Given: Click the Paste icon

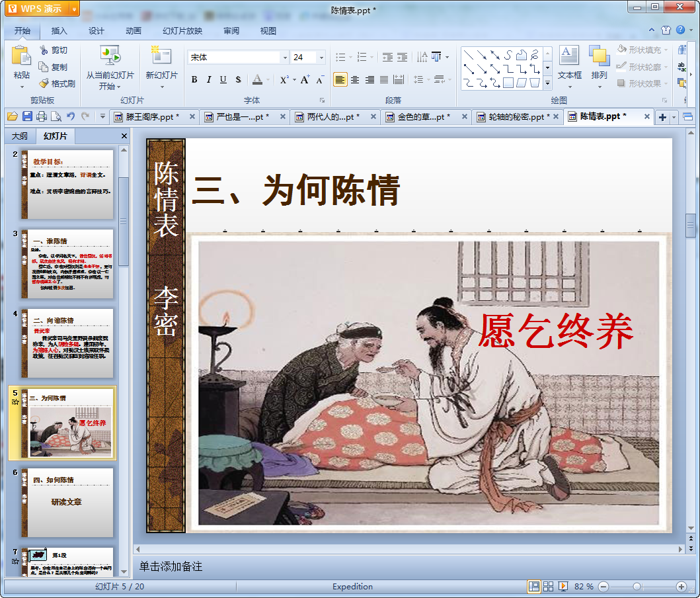Looking at the screenshot, I should pyautogui.click(x=21, y=56).
